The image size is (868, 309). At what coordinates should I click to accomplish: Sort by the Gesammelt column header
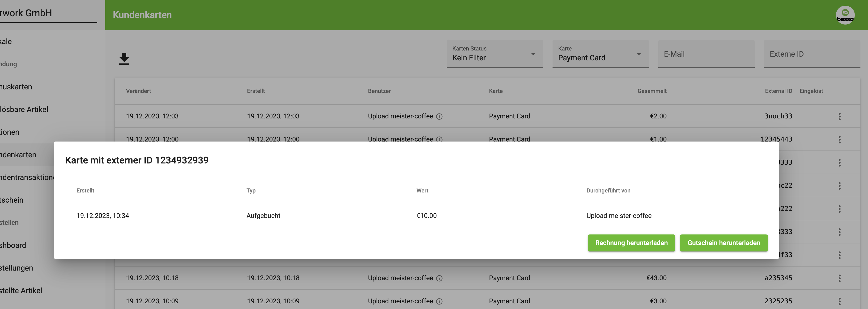point(652,91)
